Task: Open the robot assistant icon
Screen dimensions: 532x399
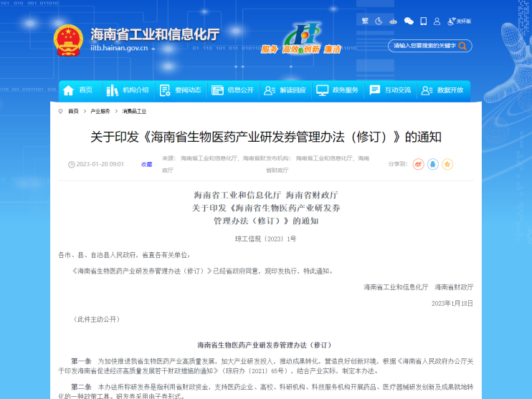Action: click(393, 21)
